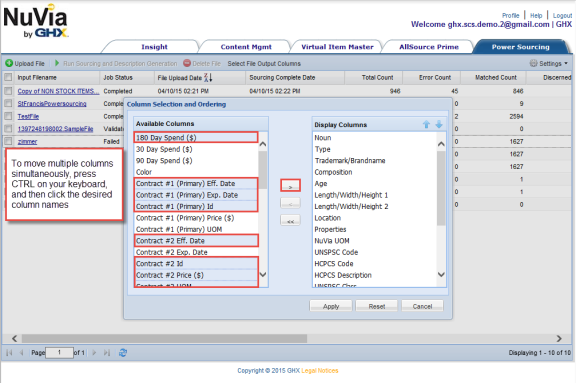Click the horizontal grid scrollbar thumb
This screenshot has width=576, height=383.
(164, 338)
